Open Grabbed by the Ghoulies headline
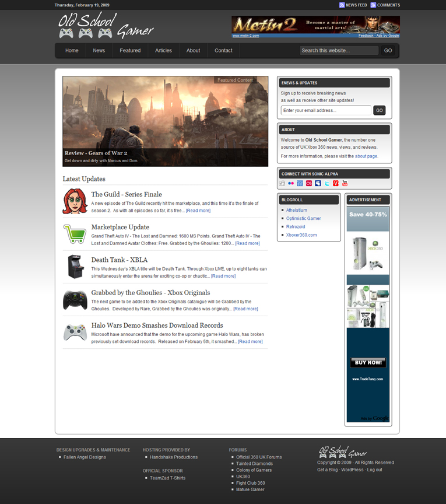The image size is (446, 504). point(150,292)
